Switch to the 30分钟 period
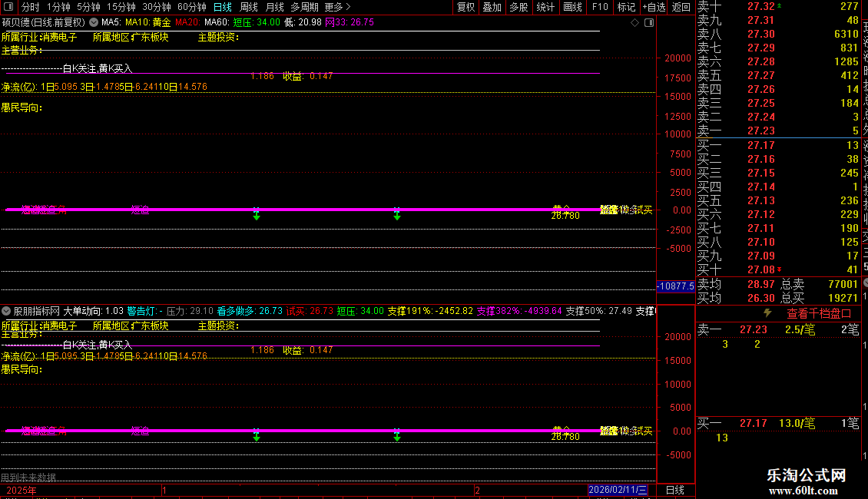This screenshot has width=868, height=499. (156, 7)
